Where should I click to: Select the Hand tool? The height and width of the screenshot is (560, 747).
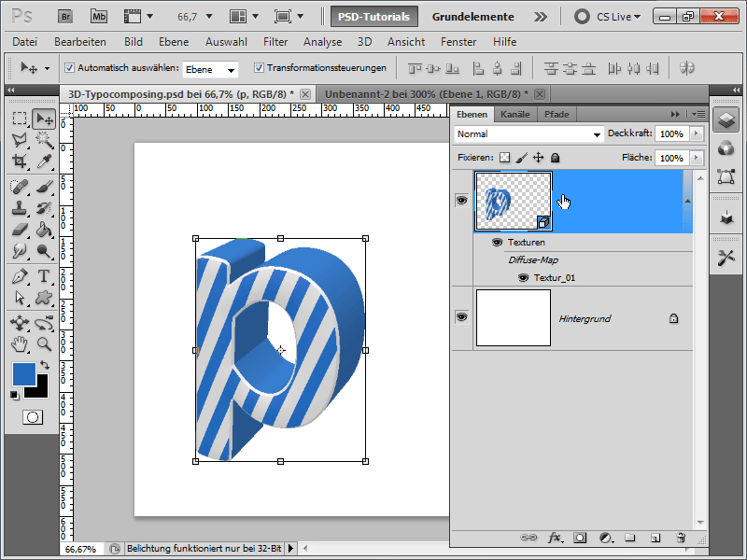point(19,343)
